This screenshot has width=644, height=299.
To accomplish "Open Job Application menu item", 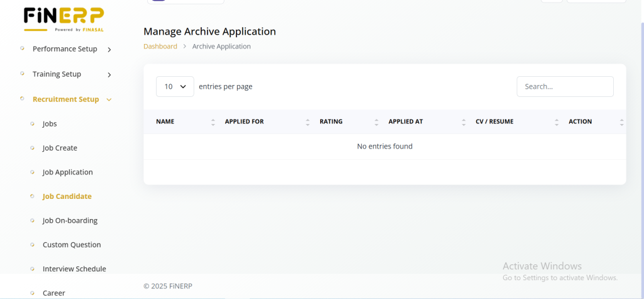I will coord(67,172).
